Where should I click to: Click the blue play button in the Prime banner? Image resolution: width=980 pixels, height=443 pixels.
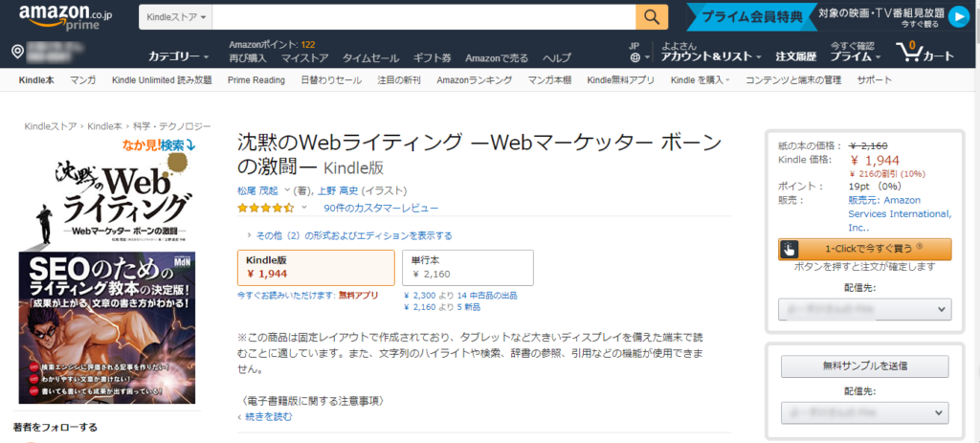958,17
